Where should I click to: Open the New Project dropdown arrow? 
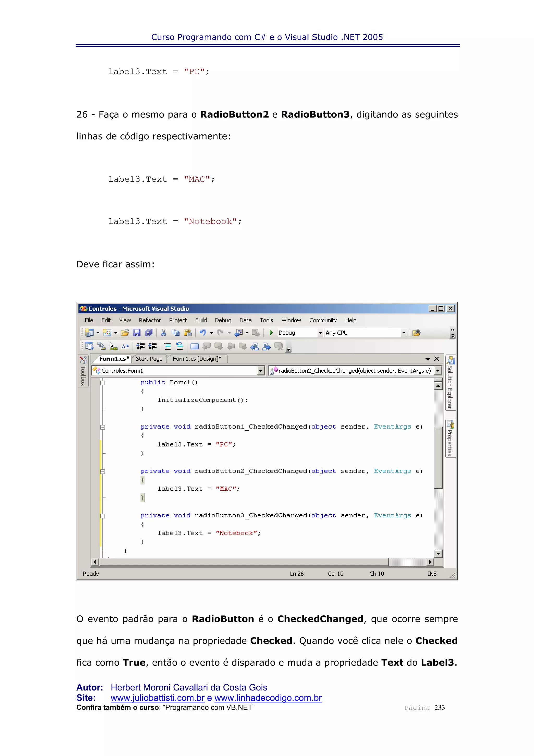98,333
